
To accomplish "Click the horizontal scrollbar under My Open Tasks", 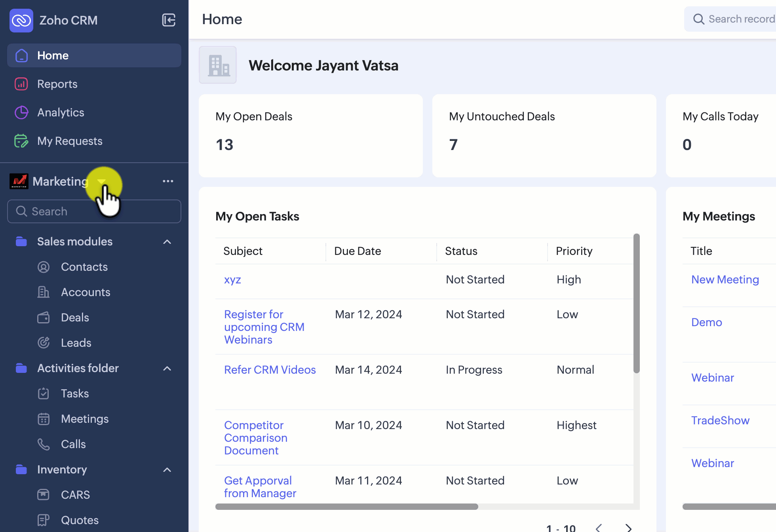I will point(346,507).
